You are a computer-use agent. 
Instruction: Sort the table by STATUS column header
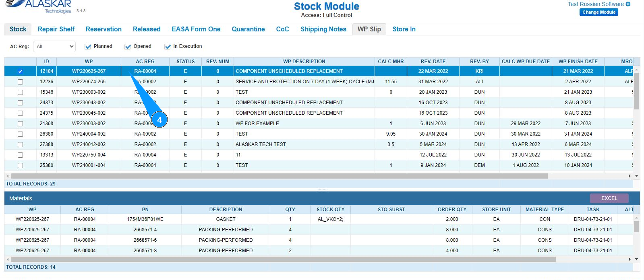click(x=185, y=62)
